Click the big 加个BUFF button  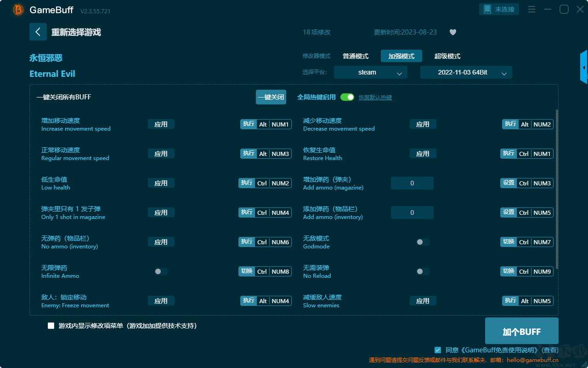coord(522,332)
